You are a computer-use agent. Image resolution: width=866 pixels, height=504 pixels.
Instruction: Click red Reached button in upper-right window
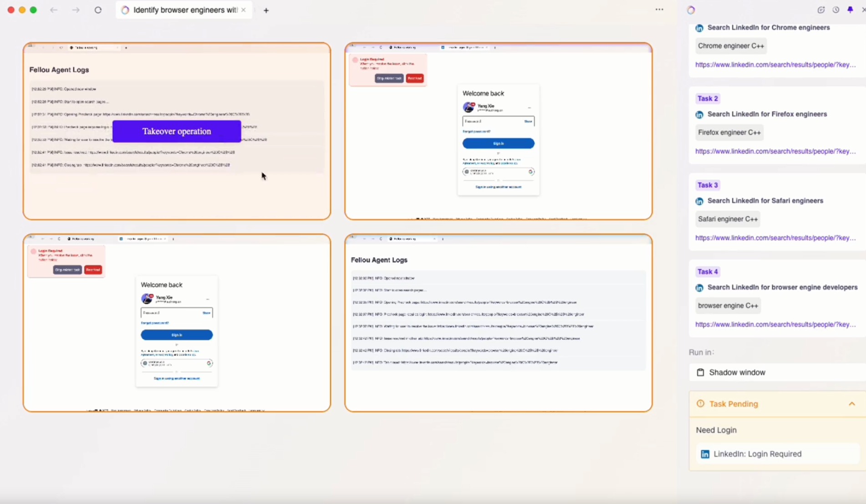coord(414,78)
